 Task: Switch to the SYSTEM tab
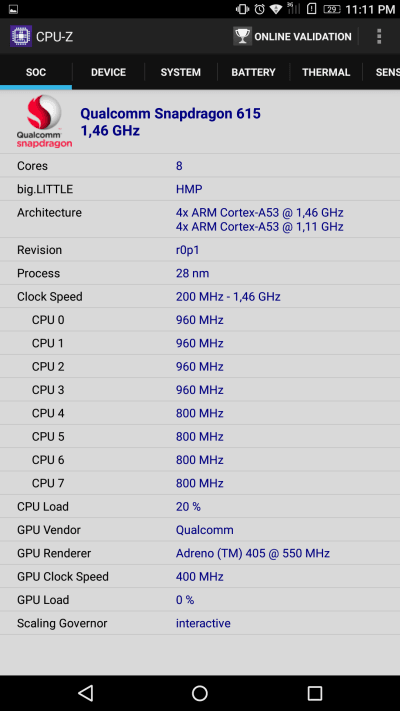pos(180,72)
